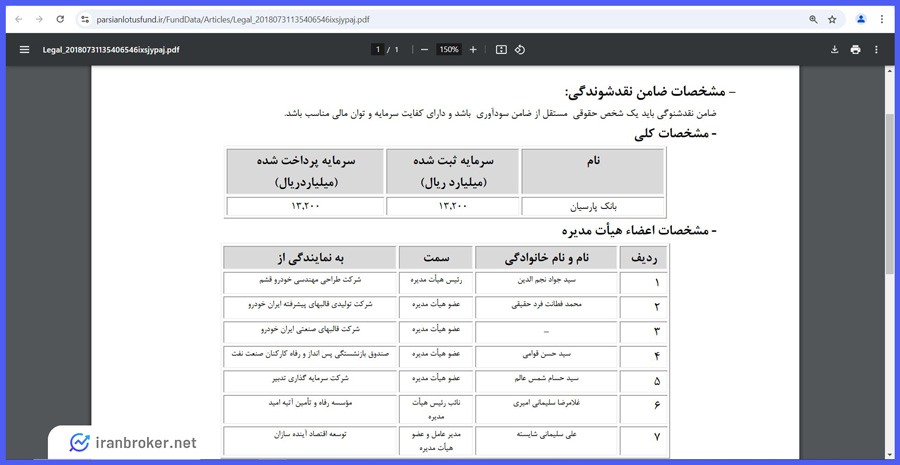Image resolution: width=900 pixels, height=465 pixels.
Task: Click Fit to page button
Action: coord(501,49)
